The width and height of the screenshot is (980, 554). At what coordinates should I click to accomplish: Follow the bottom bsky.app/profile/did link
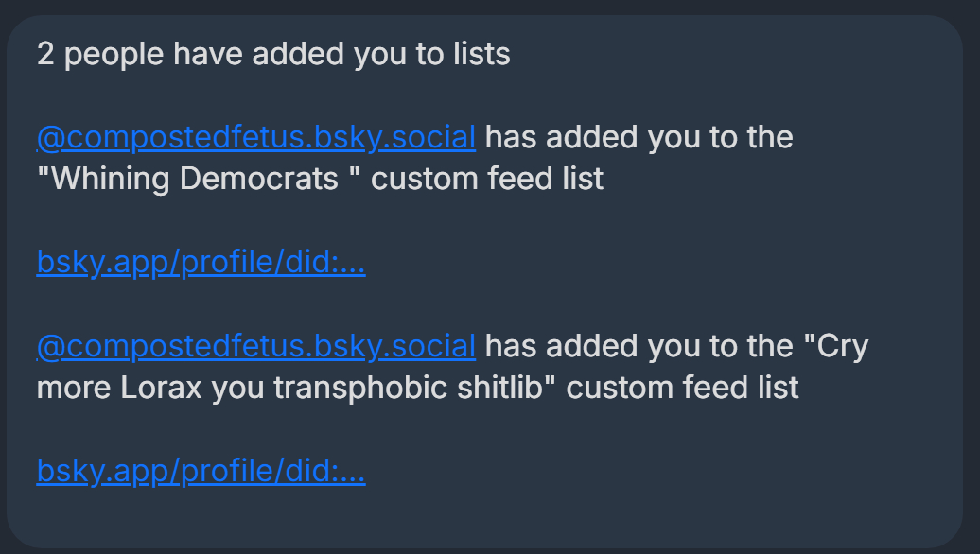pos(201,471)
